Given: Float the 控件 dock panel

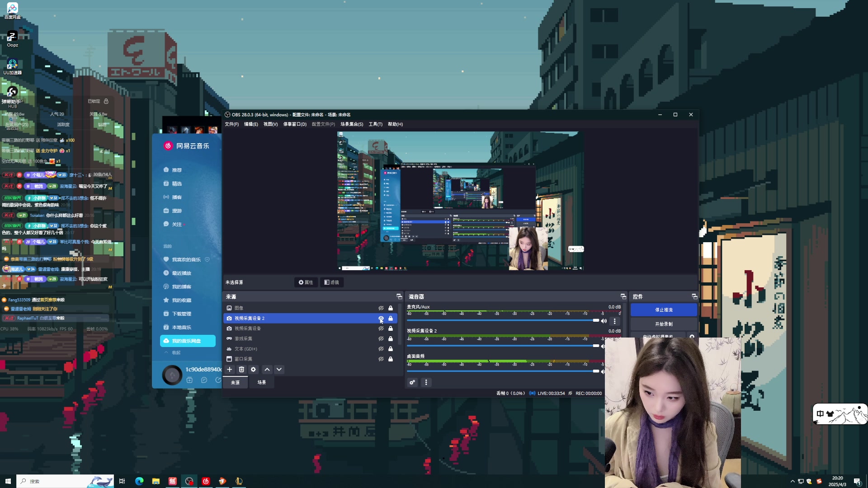Looking at the screenshot, I should pos(694,297).
